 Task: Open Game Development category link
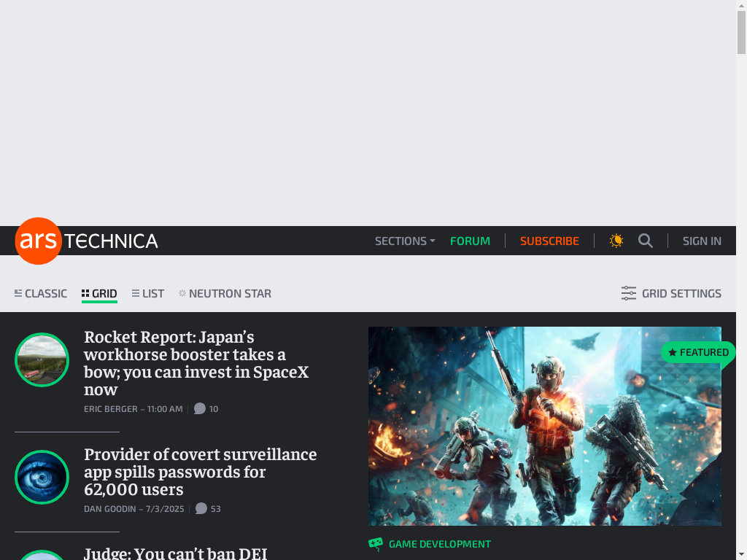439,544
